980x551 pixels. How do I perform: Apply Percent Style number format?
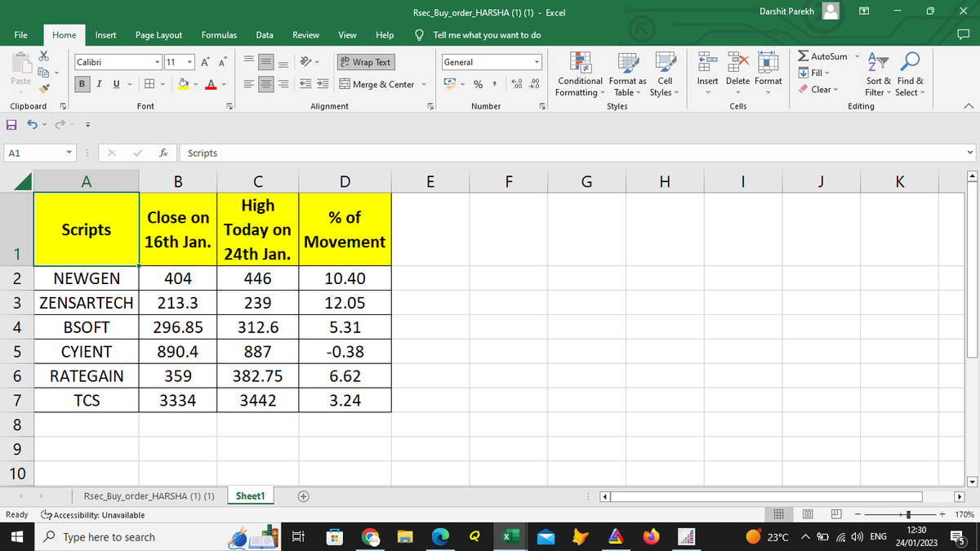pos(479,85)
